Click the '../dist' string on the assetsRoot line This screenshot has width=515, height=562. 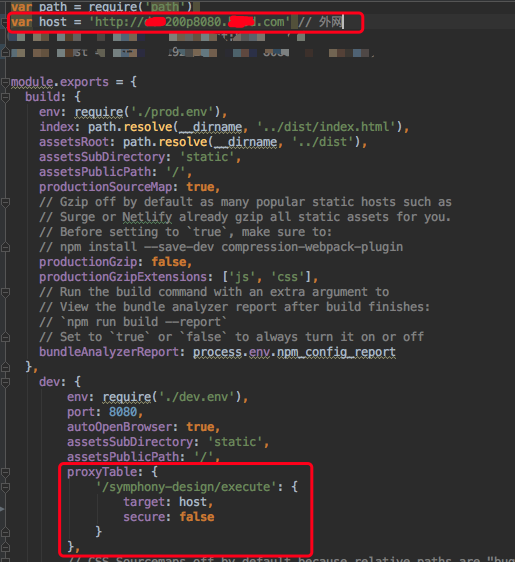(x=323, y=142)
